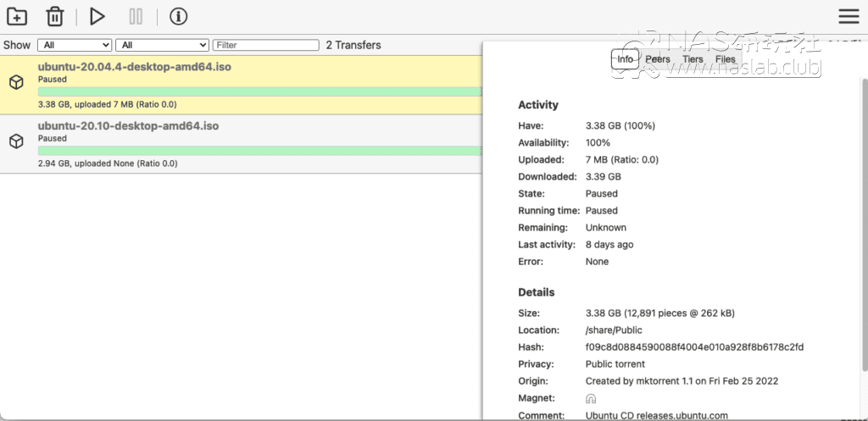Click the pause icon in the toolbar

(x=136, y=16)
